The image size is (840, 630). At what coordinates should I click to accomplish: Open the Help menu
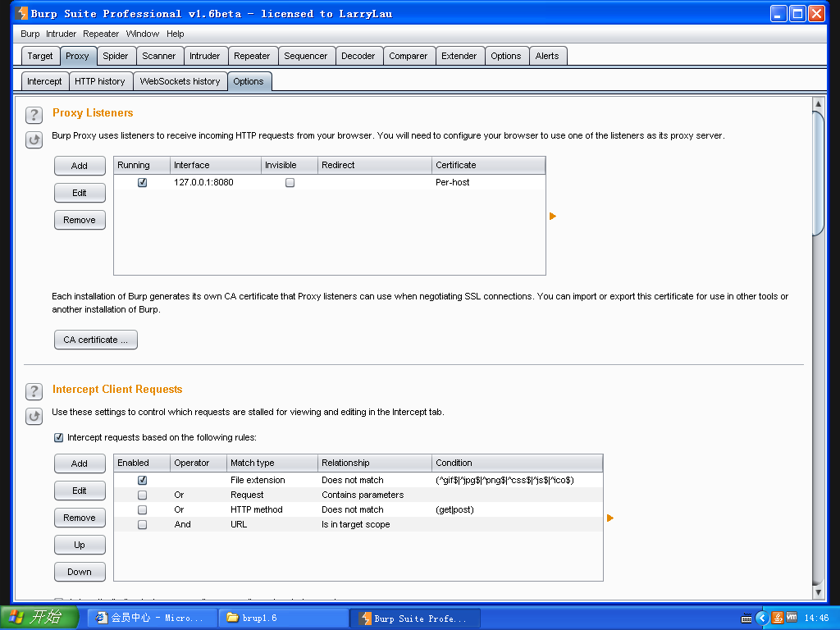point(176,34)
